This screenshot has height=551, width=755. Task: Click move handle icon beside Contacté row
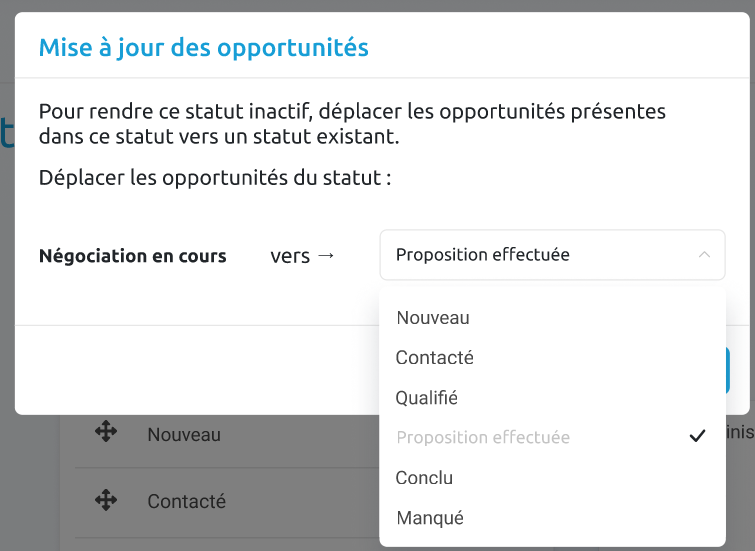(x=106, y=500)
